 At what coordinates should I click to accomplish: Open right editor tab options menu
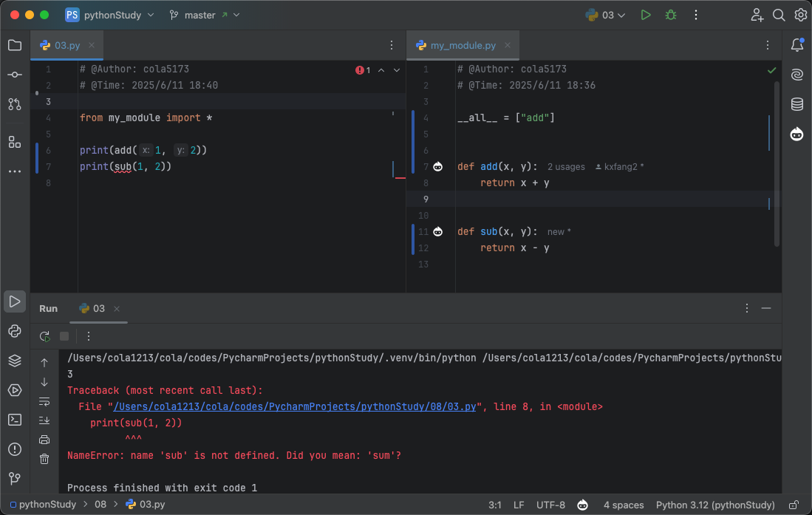tap(768, 45)
